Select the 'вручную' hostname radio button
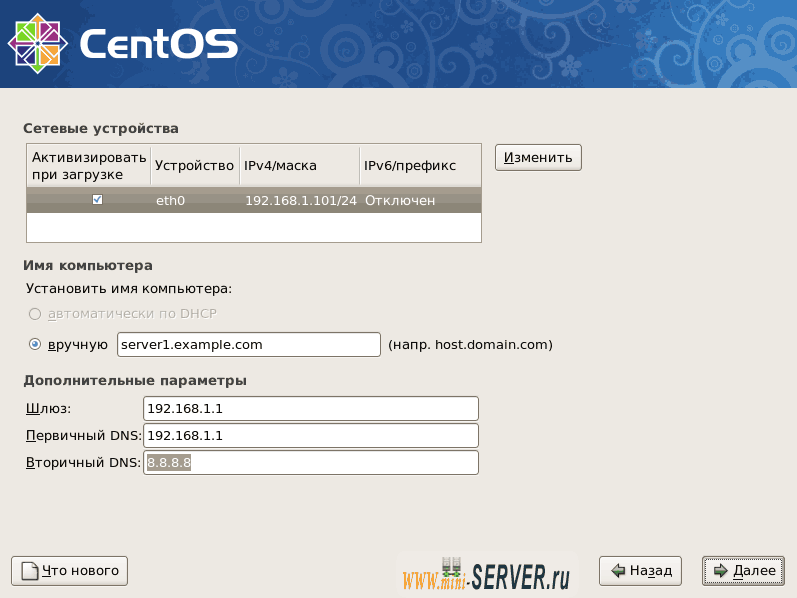The height and width of the screenshot is (598, 797). click(35, 344)
